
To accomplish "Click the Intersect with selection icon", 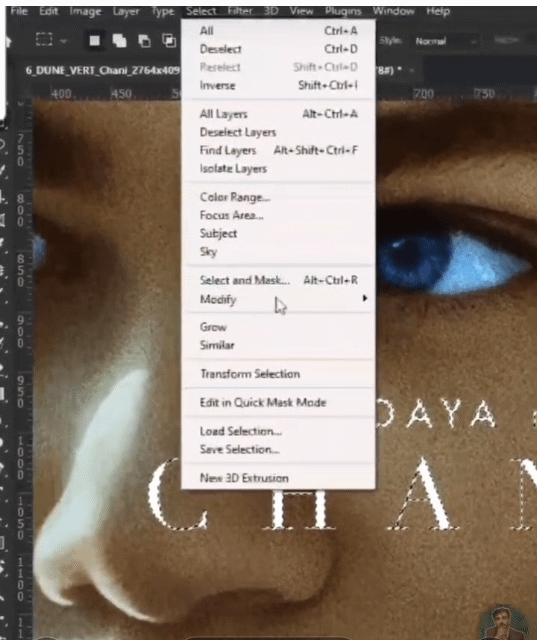I will pyautogui.click(x=169, y=40).
